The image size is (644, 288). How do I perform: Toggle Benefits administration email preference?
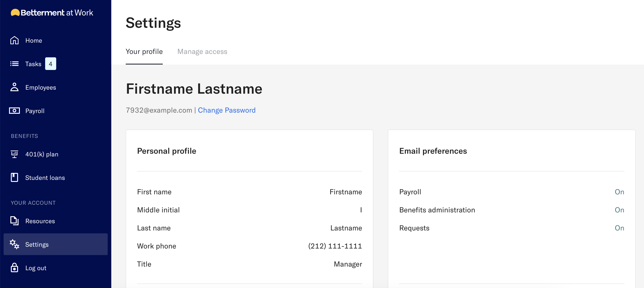pos(620,210)
